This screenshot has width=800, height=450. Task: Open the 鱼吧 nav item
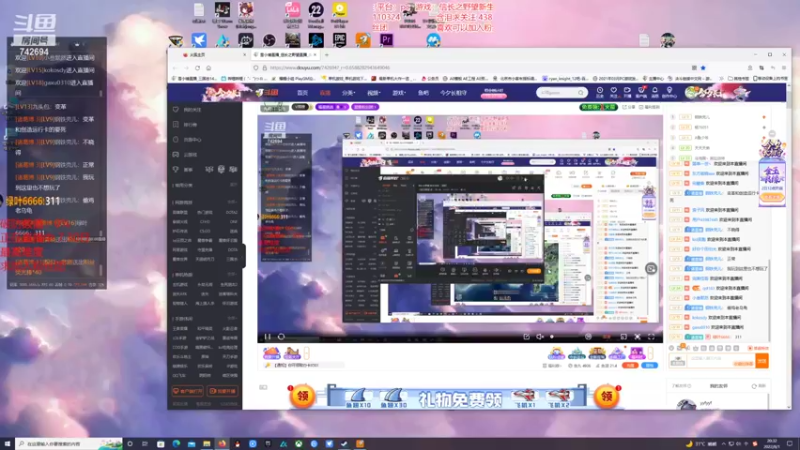[423, 93]
